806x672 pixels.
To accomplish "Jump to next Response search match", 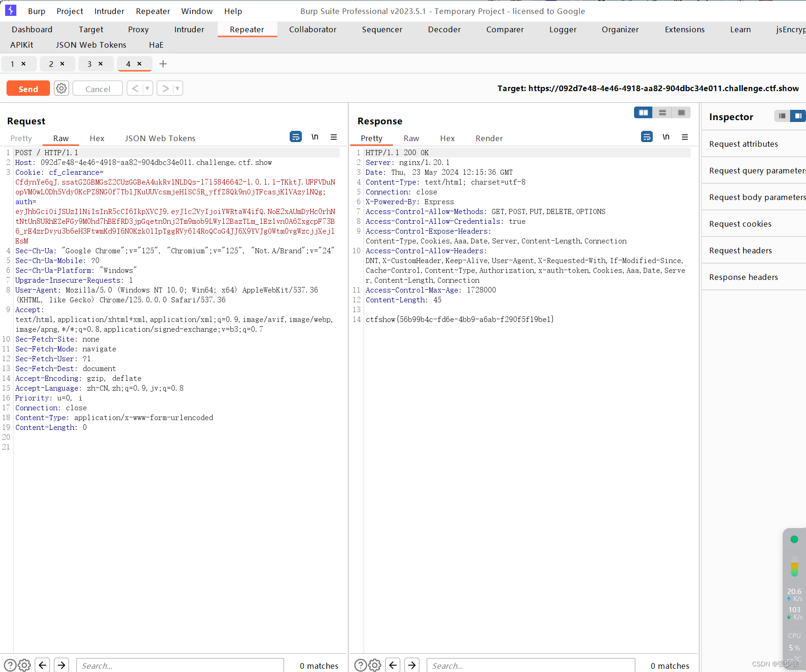I will [412, 665].
